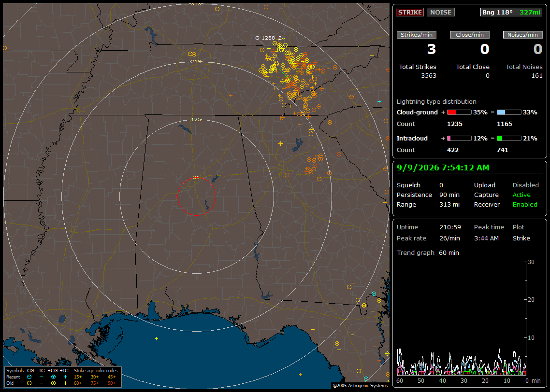The height and width of the screenshot is (392, 550).
Task: Click the recent -IC cyan dash symbol
Action: click(42, 377)
